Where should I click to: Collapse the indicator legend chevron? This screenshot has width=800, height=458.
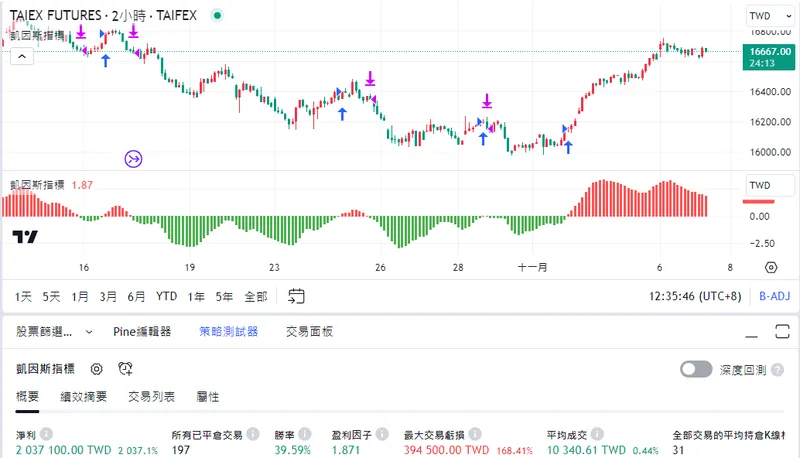point(21,58)
